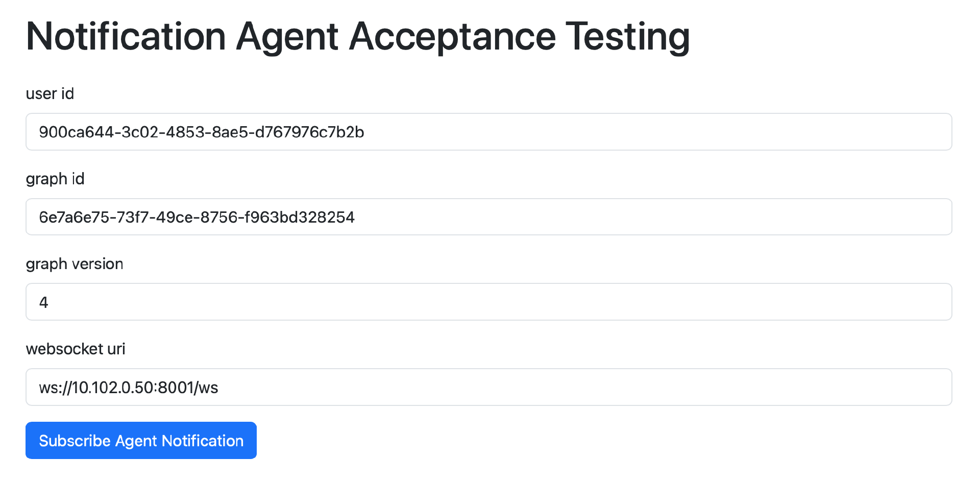
Task: Click the Notification Agent Acceptance Testing heading
Action: [357, 37]
